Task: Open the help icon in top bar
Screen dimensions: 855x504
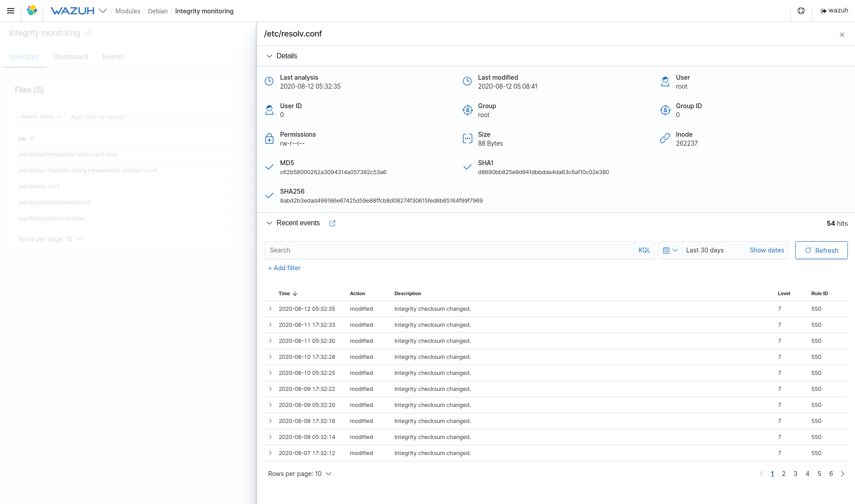Action: (x=801, y=11)
